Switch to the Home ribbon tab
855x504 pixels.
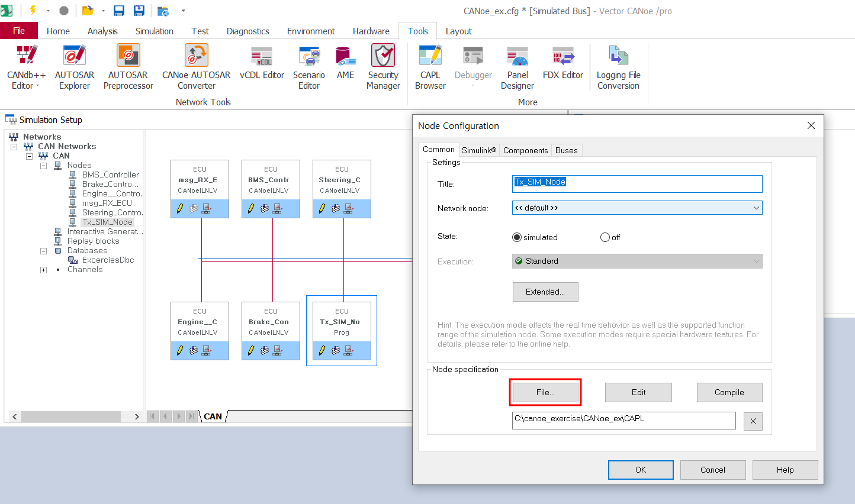pos(58,31)
